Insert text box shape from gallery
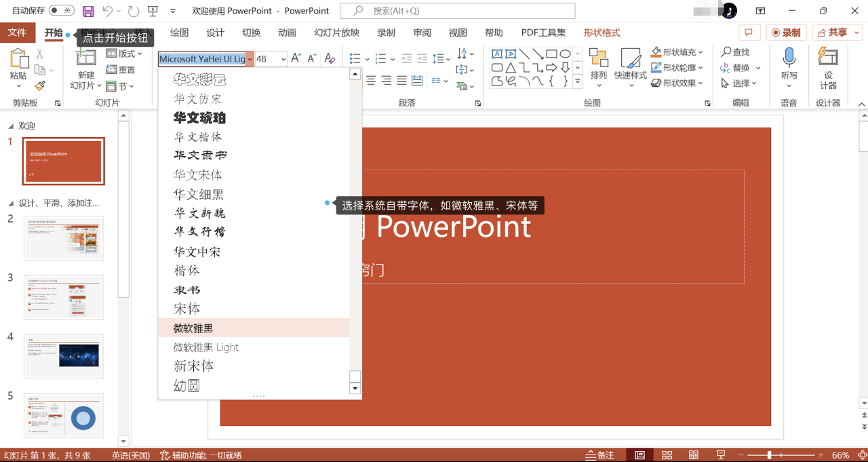This screenshot has height=462, width=868. 497,54
